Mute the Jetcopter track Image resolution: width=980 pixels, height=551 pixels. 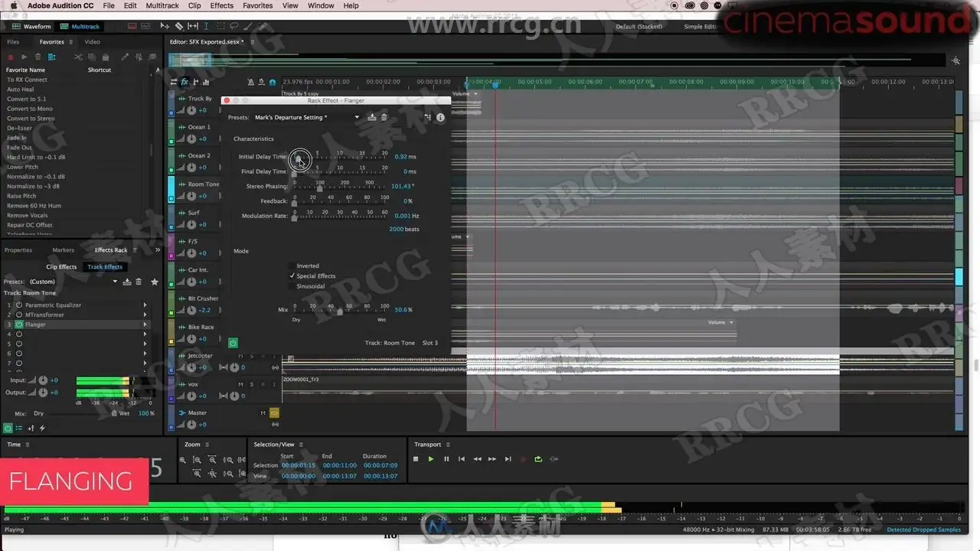point(240,356)
